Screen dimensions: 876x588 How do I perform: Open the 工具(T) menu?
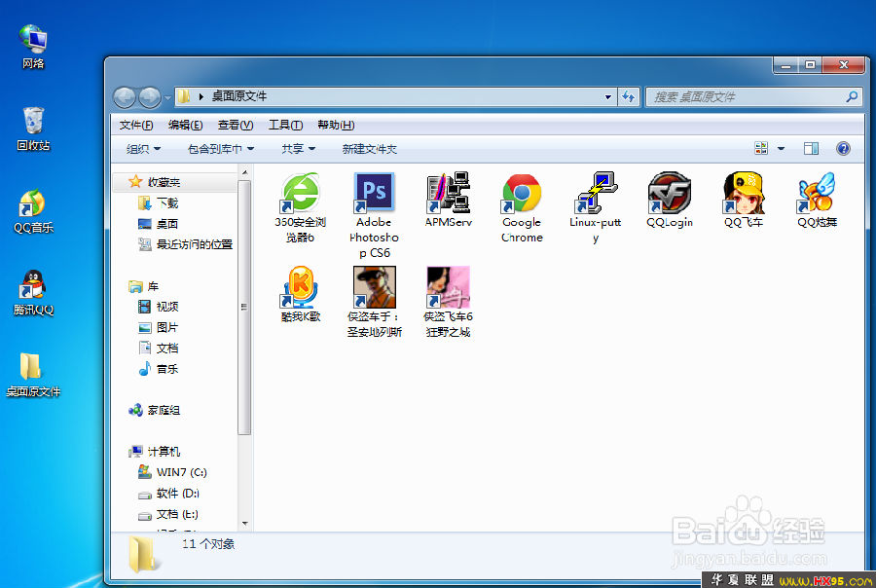[x=285, y=125]
